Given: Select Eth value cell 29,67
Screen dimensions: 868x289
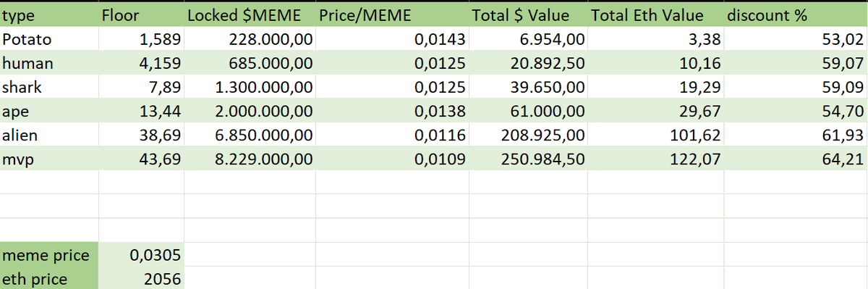Looking at the screenshot, I should tap(655, 111).
